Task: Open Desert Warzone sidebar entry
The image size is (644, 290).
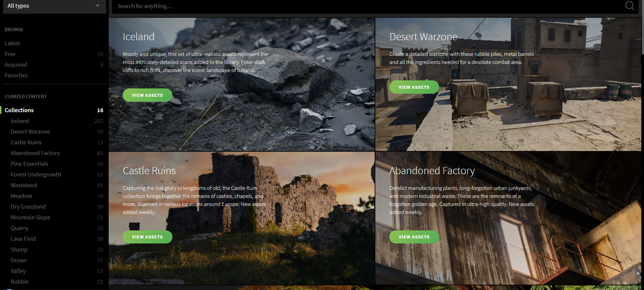Action: tap(31, 132)
